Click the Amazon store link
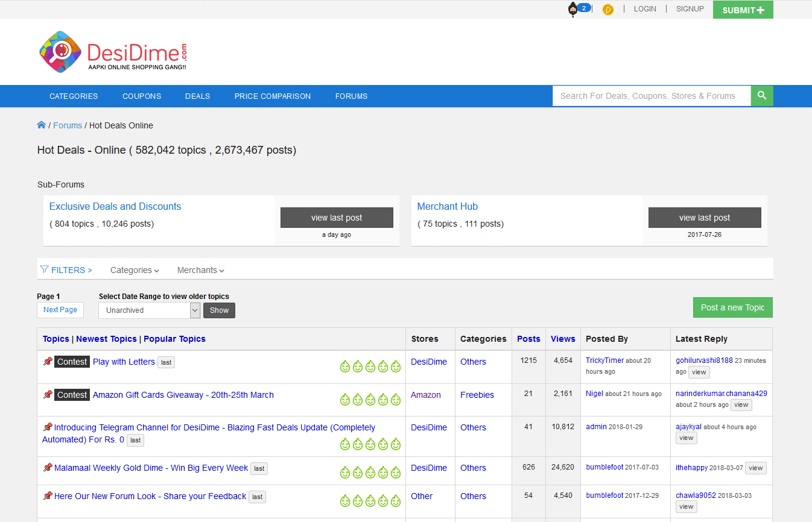Screen dimensions: 812x522 (426, 395)
